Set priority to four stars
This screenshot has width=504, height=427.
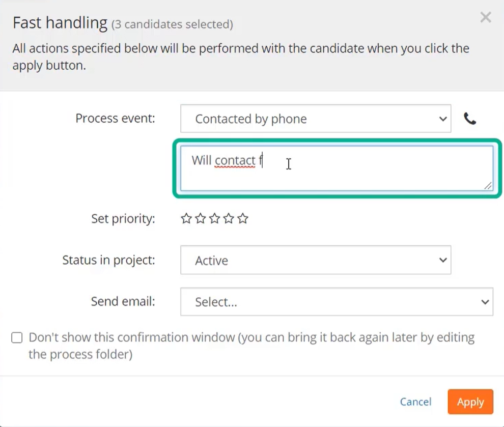tap(229, 218)
